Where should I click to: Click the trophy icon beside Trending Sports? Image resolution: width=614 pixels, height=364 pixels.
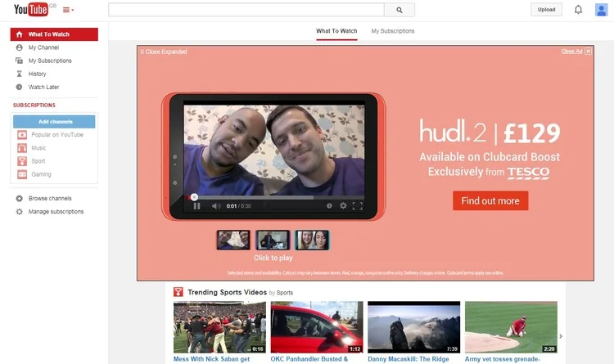click(178, 291)
